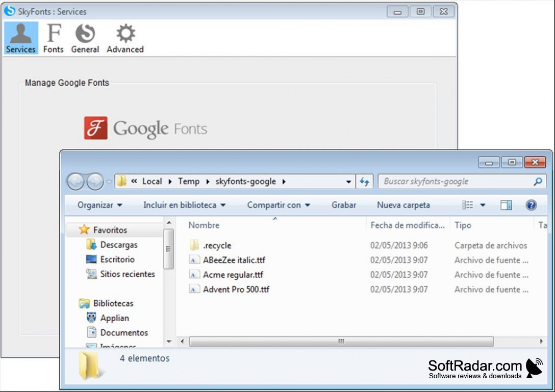Select the .recycle folder
Image resolution: width=555 pixels, height=392 pixels.
pos(217,245)
